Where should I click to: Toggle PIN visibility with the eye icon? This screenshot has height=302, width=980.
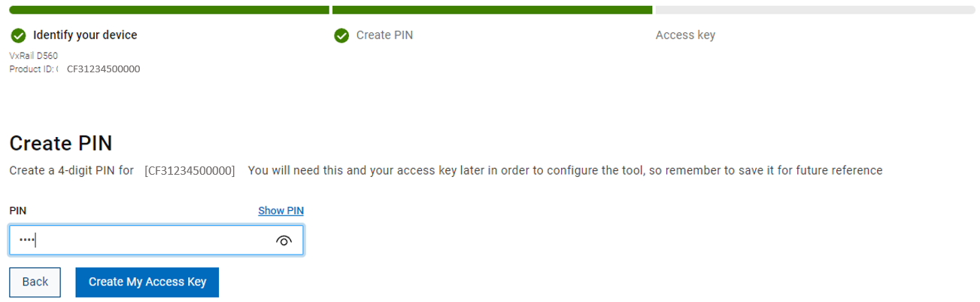284,240
